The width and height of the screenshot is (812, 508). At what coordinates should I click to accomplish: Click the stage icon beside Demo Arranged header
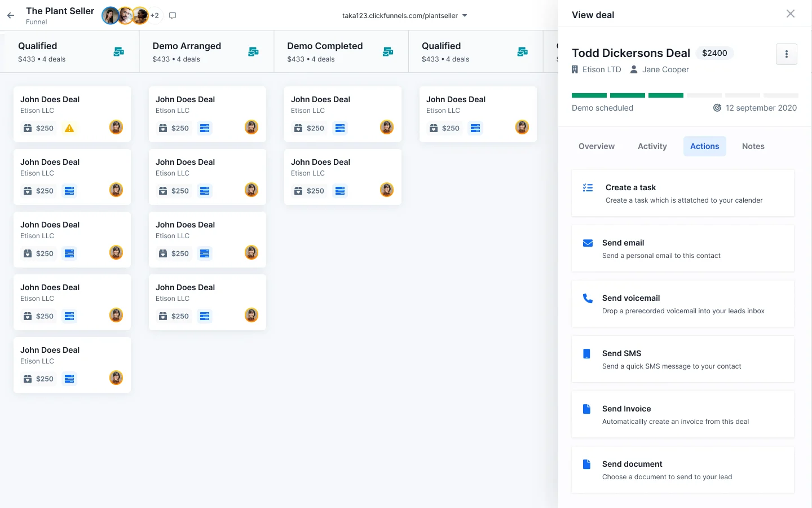coord(252,51)
